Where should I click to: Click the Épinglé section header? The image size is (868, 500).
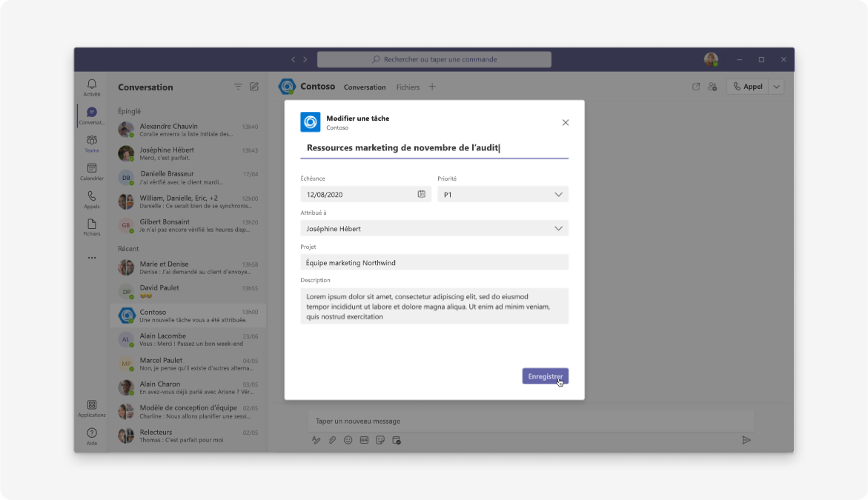pos(130,111)
